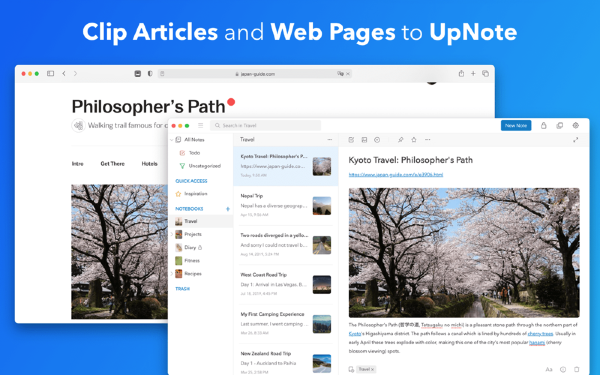Open the japan-guide.com link in the note
This screenshot has height=375, width=600.
coord(396,174)
